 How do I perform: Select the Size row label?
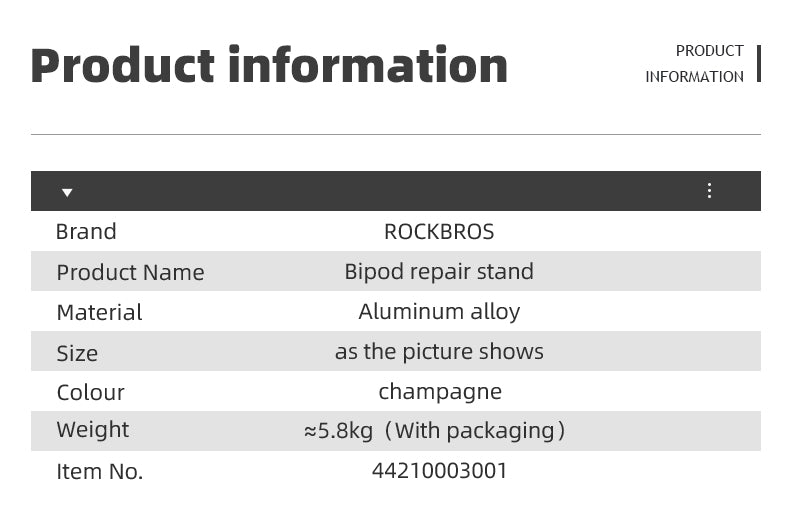[x=77, y=353]
